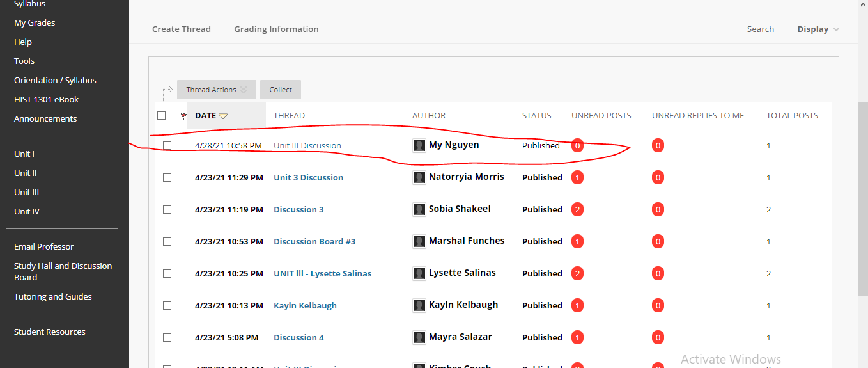Click Marshal Funches's avatar icon
868x368 pixels.
click(x=419, y=241)
